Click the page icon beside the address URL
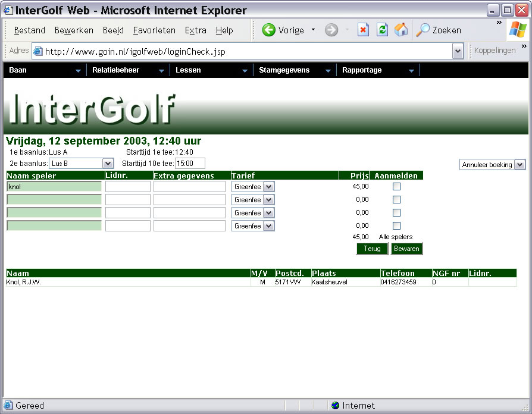Viewport: 532px width, 414px height. pyautogui.click(x=38, y=51)
